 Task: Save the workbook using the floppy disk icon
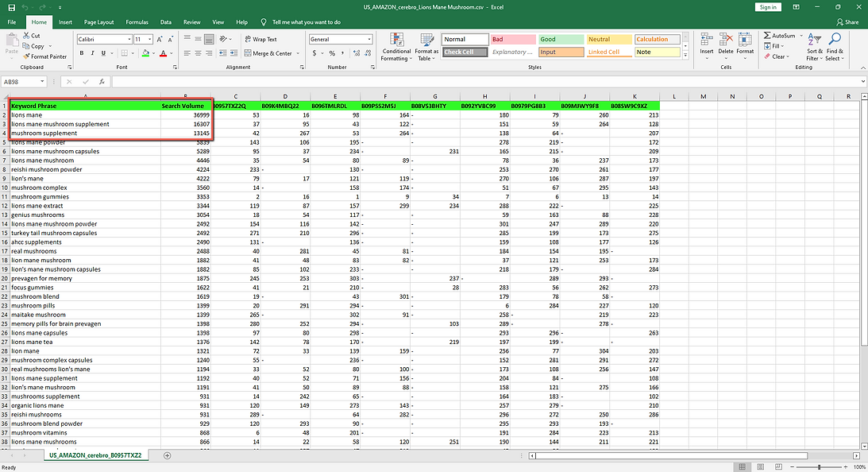click(x=12, y=7)
